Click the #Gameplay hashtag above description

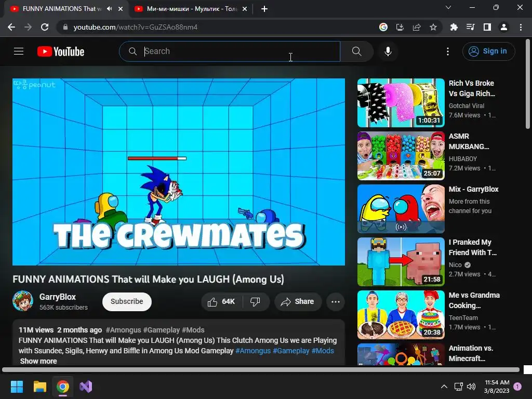161,330
